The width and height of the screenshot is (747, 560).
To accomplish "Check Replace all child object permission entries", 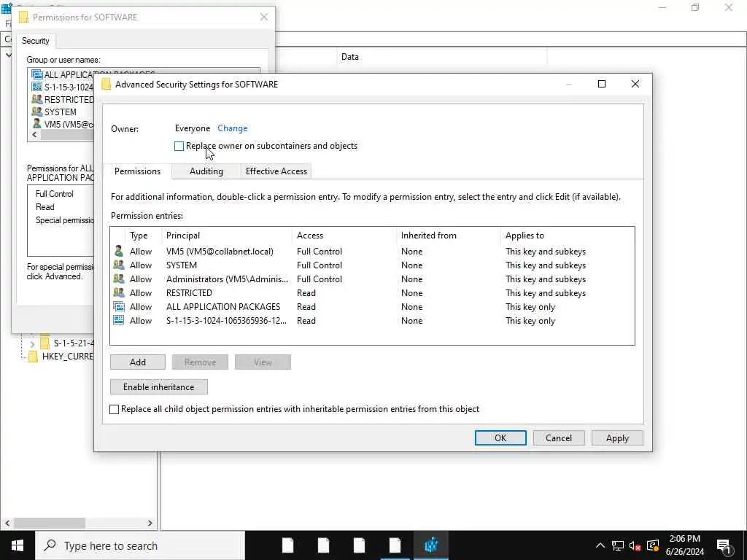I will coord(115,409).
